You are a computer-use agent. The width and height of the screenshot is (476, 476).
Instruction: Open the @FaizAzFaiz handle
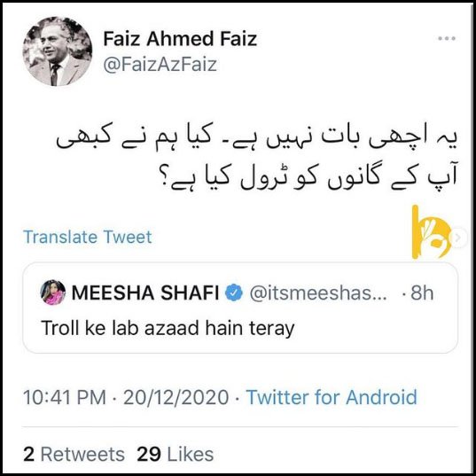[x=160, y=65]
